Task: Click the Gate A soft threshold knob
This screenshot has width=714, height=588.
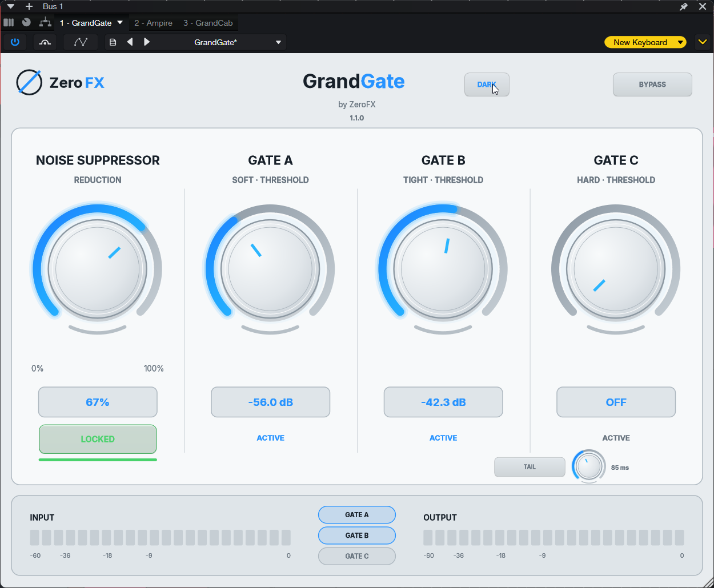Action: [270, 269]
